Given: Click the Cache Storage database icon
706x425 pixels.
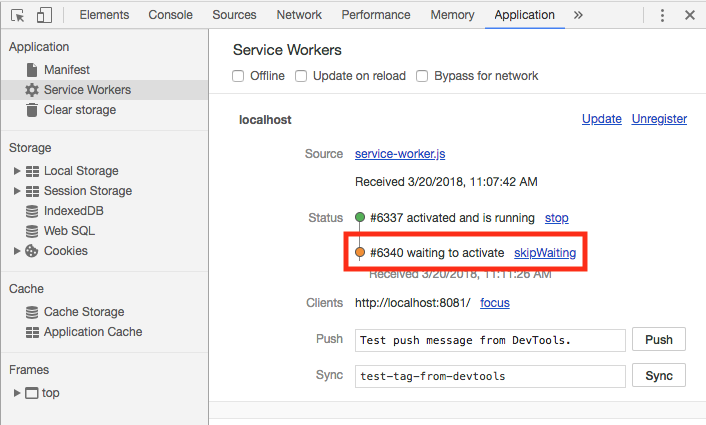Looking at the screenshot, I should point(32,312).
